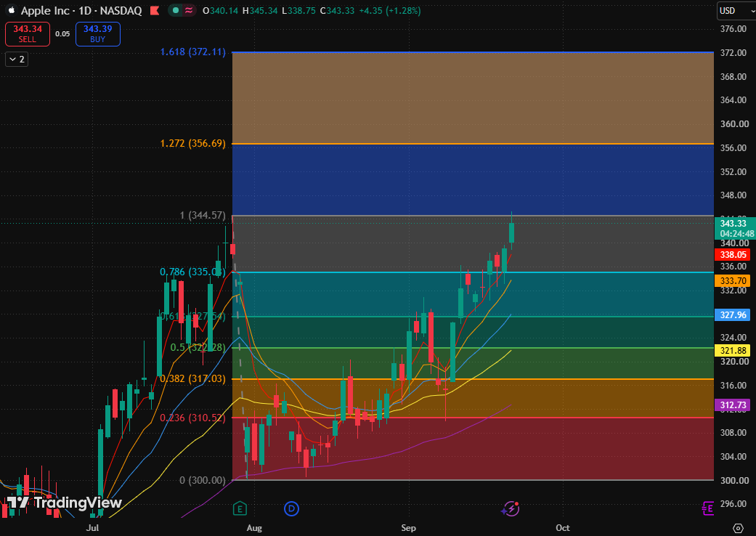This screenshot has height=536, width=756.
Task: Click the orange 333.70 price tag
Action: tap(733, 280)
